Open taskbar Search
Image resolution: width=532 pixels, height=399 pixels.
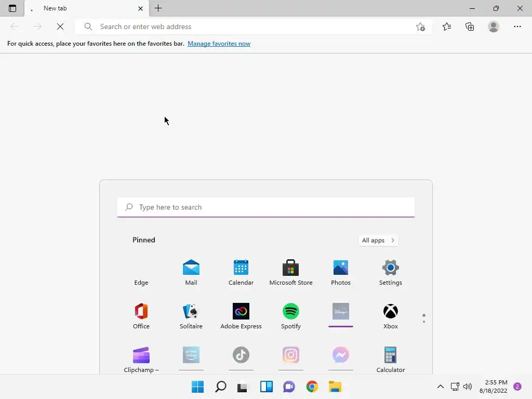(220, 387)
